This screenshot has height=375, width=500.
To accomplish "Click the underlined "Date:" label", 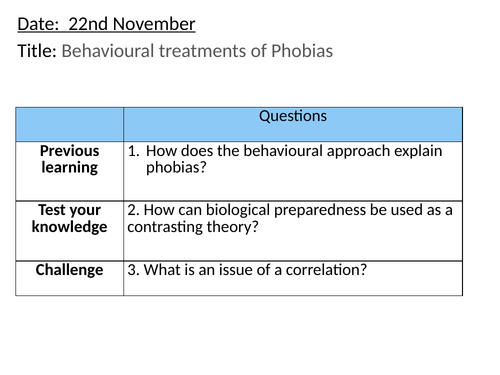I will click(38, 24).
